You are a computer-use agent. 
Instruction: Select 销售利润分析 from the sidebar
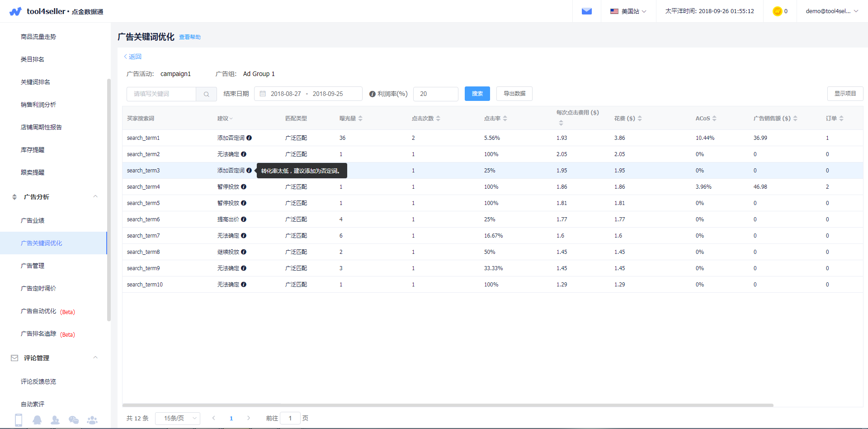38,105
